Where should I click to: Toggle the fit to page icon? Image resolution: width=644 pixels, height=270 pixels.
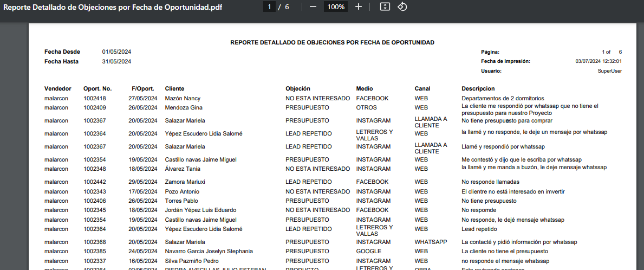(385, 7)
